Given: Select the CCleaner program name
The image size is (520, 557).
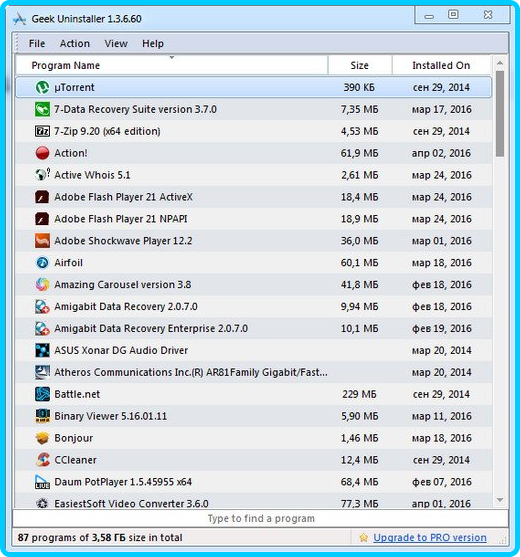Looking at the screenshot, I should [x=75, y=460].
